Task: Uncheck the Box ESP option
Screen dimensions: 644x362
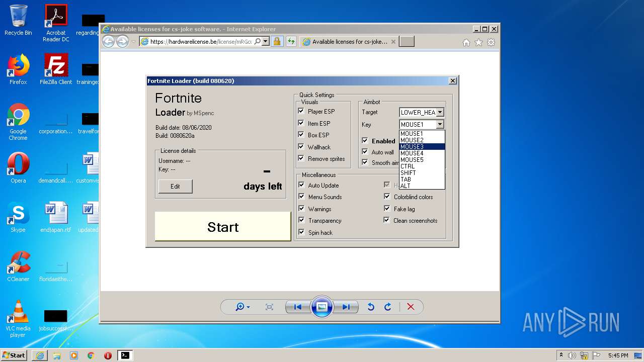Action: click(x=301, y=135)
